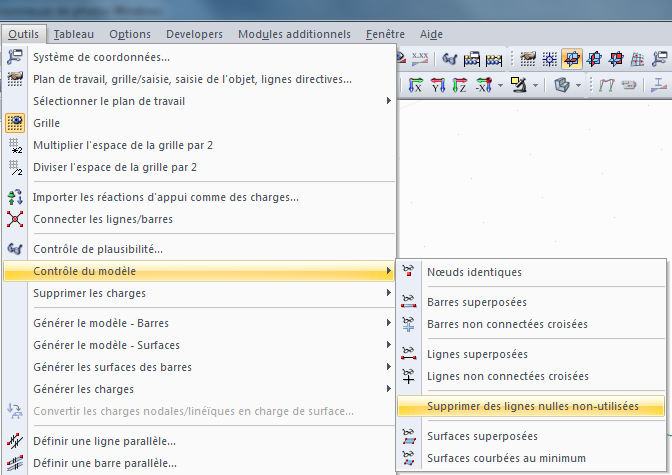Screen dimensions: 672x475
Task: Click Supprimer des lignes nulles non-utilisées
Action: [531, 406]
